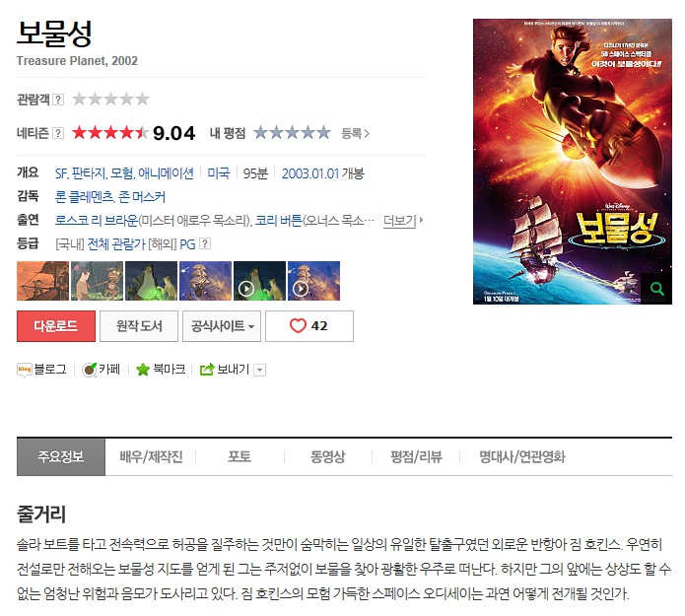685x616 pixels.
Task: Open the dropdown arrow beside 보내기
Action: point(260,370)
